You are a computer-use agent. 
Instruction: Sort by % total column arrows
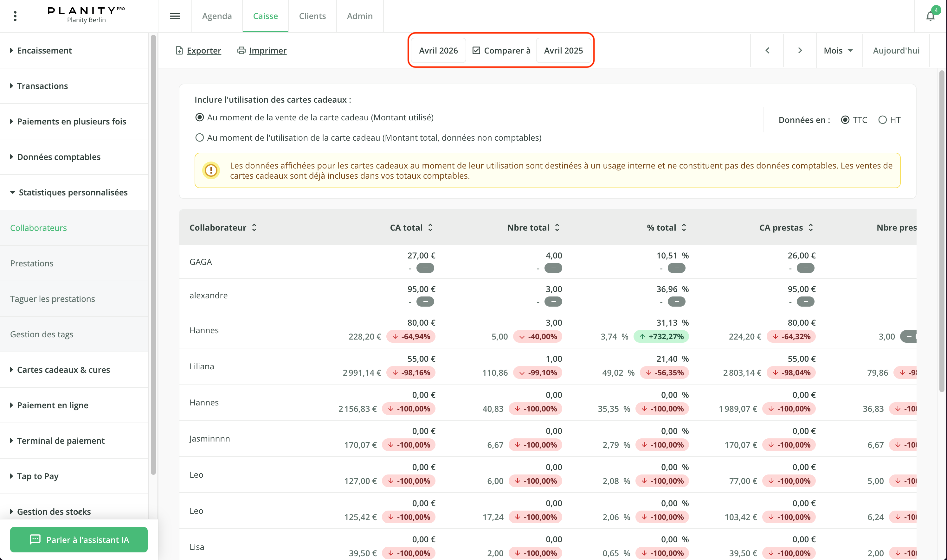click(x=684, y=227)
